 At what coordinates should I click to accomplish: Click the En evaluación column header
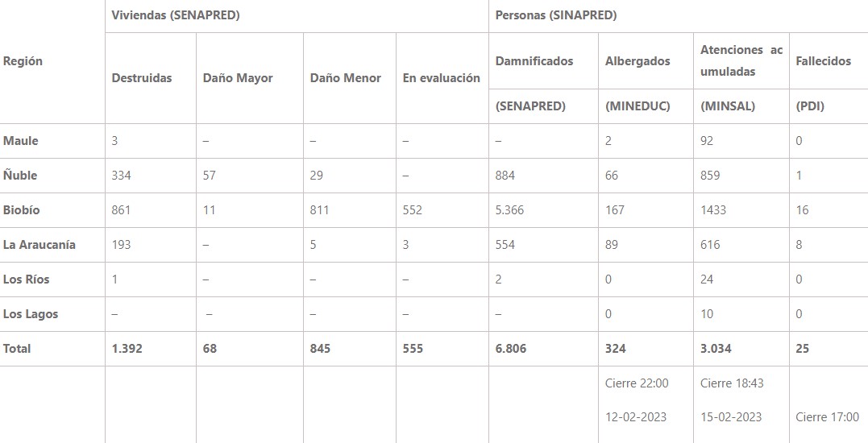[x=441, y=78]
